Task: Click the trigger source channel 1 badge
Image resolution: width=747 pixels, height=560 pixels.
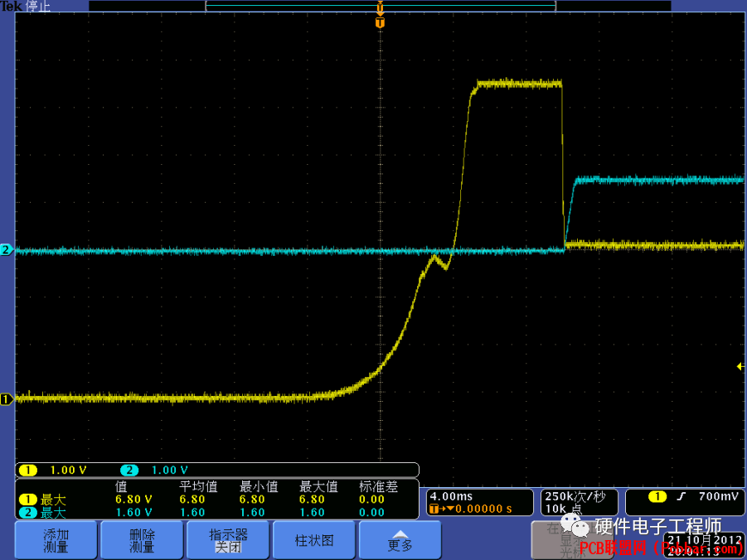Action: click(x=657, y=497)
